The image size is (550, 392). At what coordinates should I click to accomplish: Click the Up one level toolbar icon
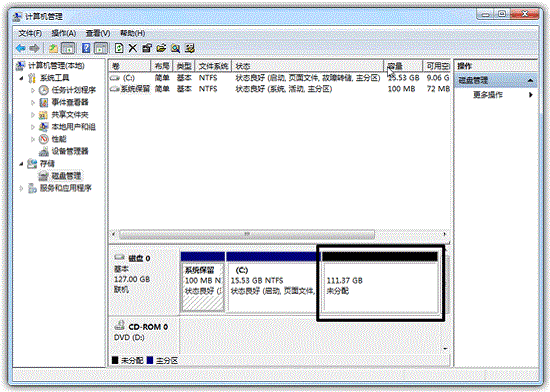(53, 48)
